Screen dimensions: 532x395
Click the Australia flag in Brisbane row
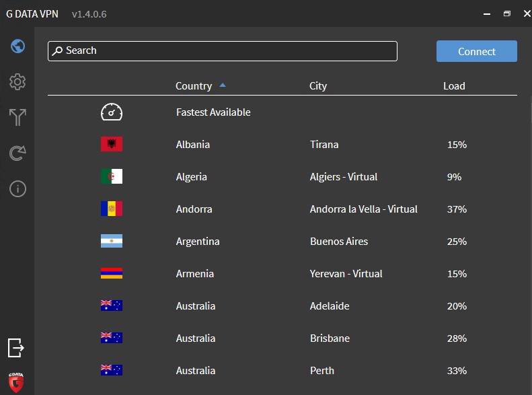coord(112,338)
